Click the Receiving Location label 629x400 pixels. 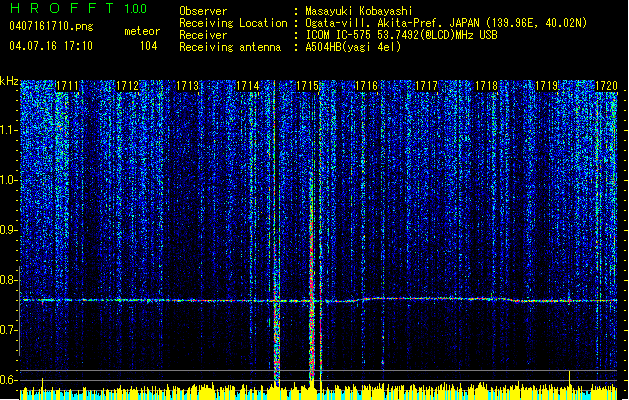click(233, 23)
